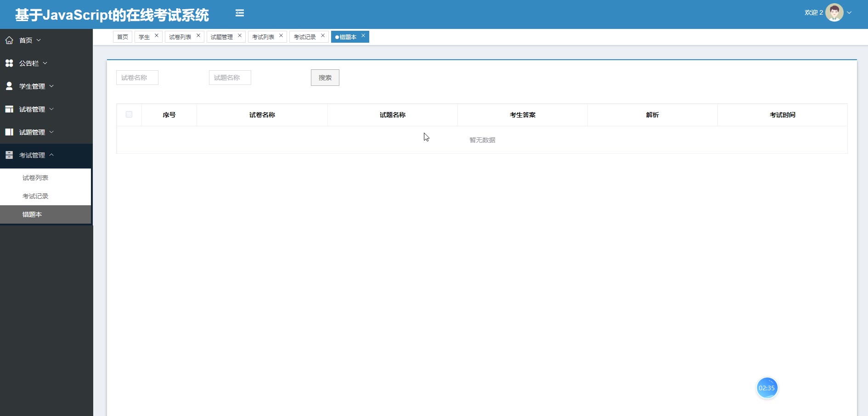Click the 试题名称 search input
868x416 pixels.
230,78
